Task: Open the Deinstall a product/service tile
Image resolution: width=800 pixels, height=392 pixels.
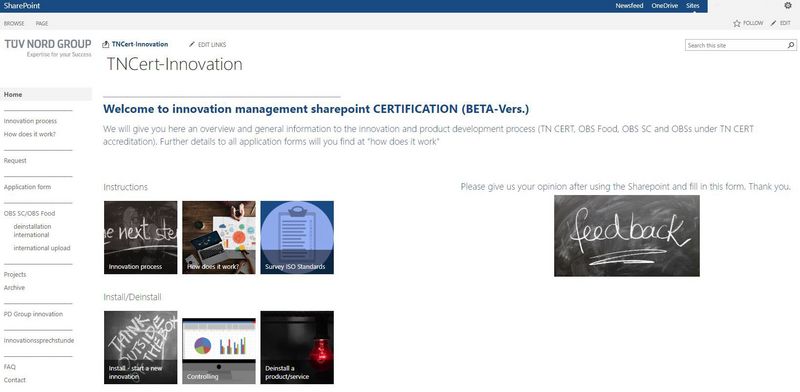Action: point(297,348)
